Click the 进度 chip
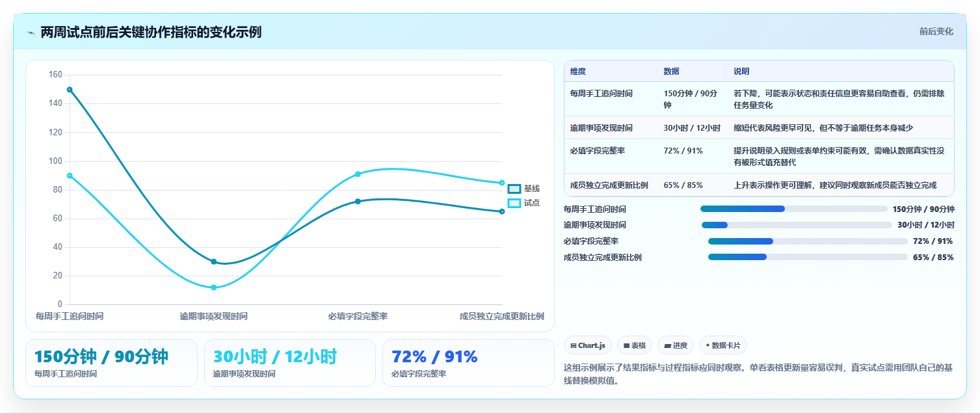 [676, 345]
